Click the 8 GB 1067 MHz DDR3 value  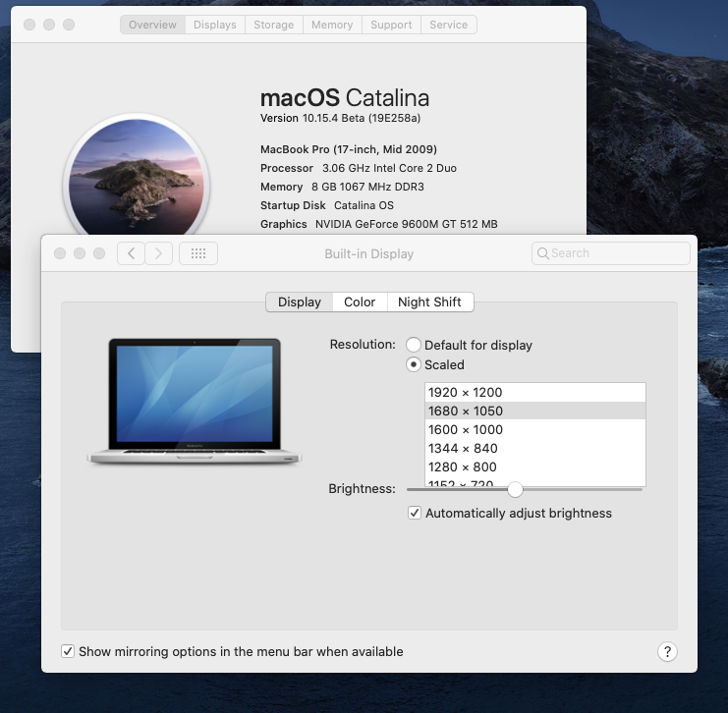pyautogui.click(x=367, y=187)
